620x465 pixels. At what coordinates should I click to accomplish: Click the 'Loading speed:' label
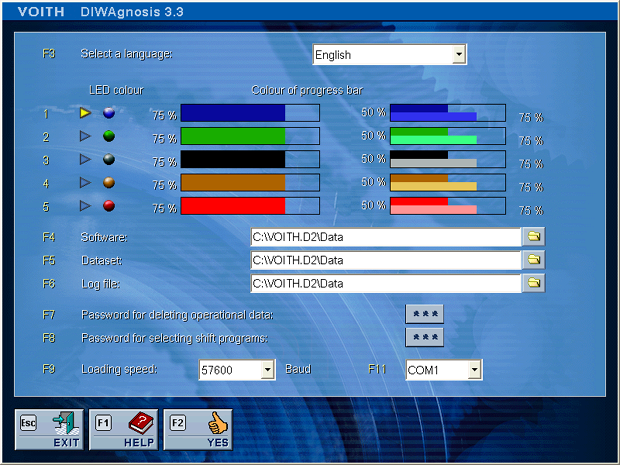(119, 369)
